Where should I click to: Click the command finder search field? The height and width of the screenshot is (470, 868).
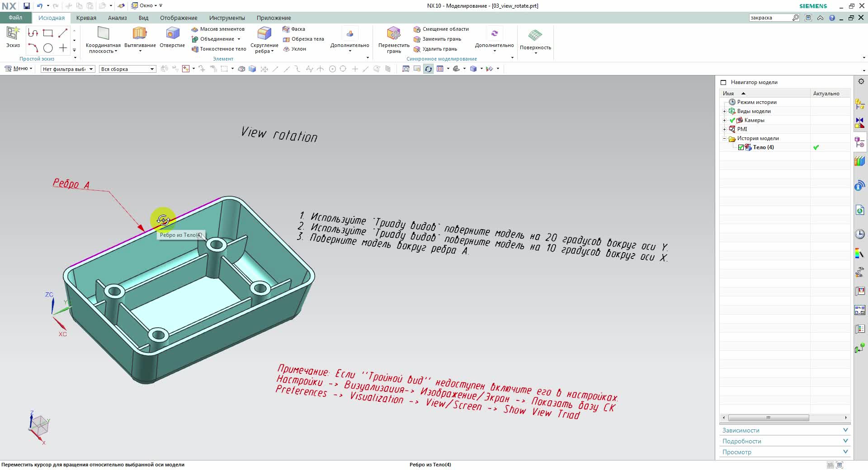click(770, 18)
